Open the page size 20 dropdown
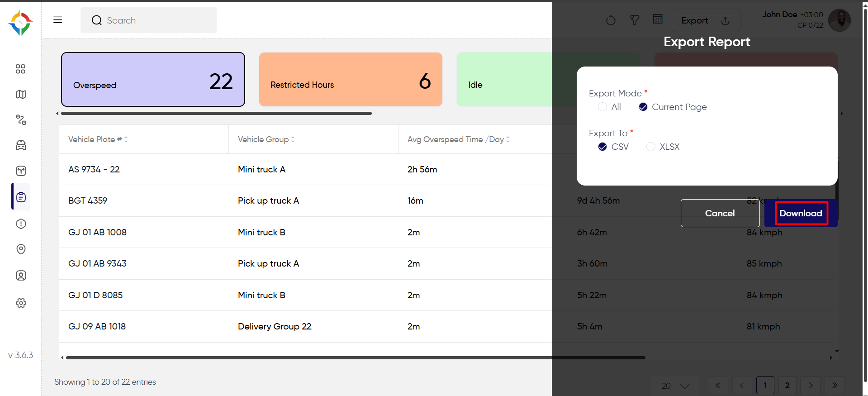This screenshot has height=396, width=868. [x=675, y=386]
